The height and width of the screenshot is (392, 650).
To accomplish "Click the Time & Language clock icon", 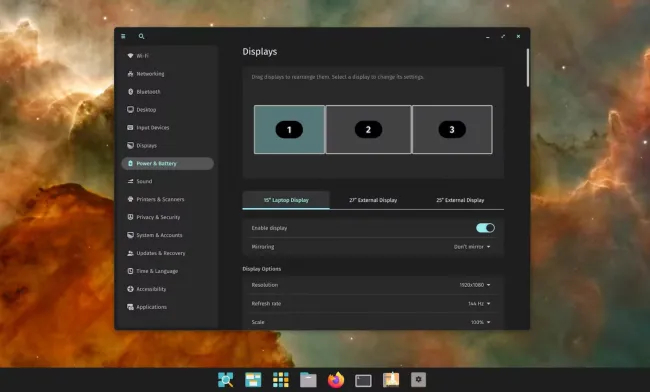I will (x=130, y=271).
